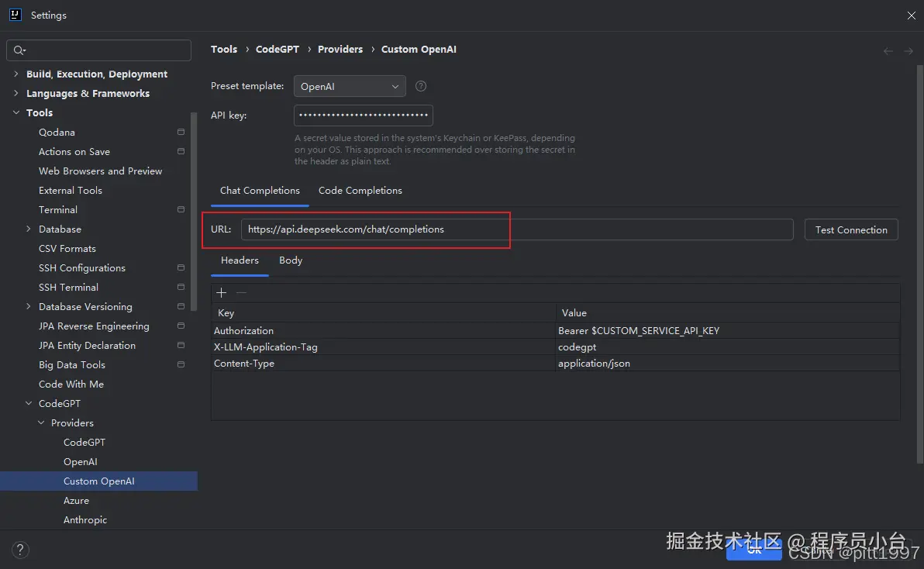The width and height of the screenshot is (924, 569).
Task: Select Azure provider
Action: click(x=76, y=501)
